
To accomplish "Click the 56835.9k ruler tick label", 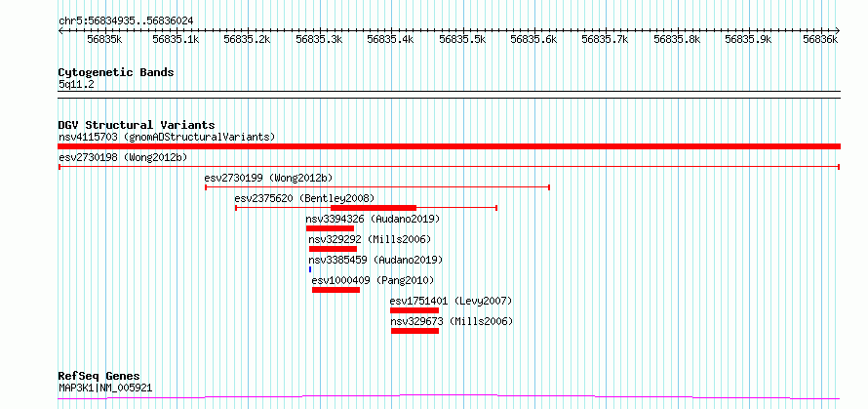I will tap(748, 39).
